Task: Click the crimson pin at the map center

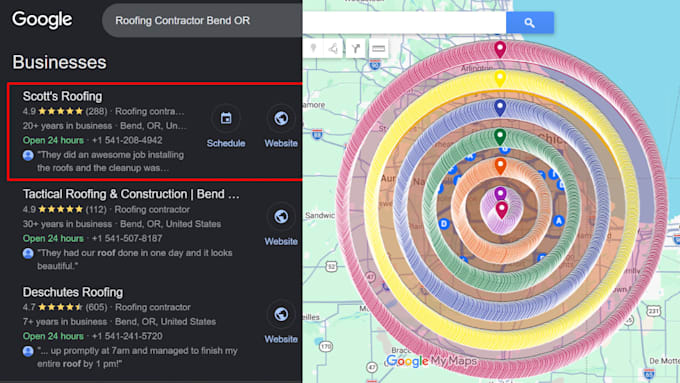Action: 501,210
